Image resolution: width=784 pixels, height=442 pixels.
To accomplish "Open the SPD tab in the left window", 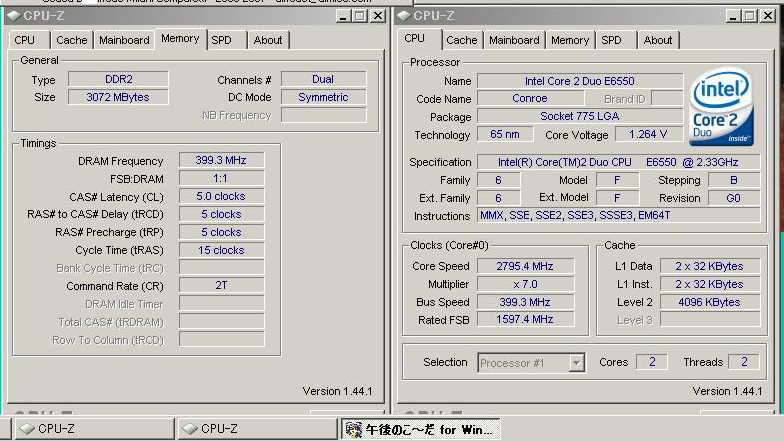I will pyautogui.click(x=222, y=40).
